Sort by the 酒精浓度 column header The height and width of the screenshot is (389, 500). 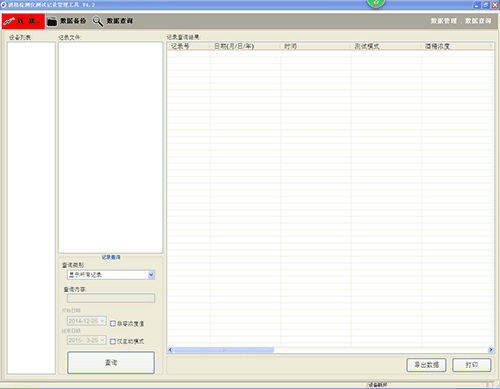pos(457,46)
